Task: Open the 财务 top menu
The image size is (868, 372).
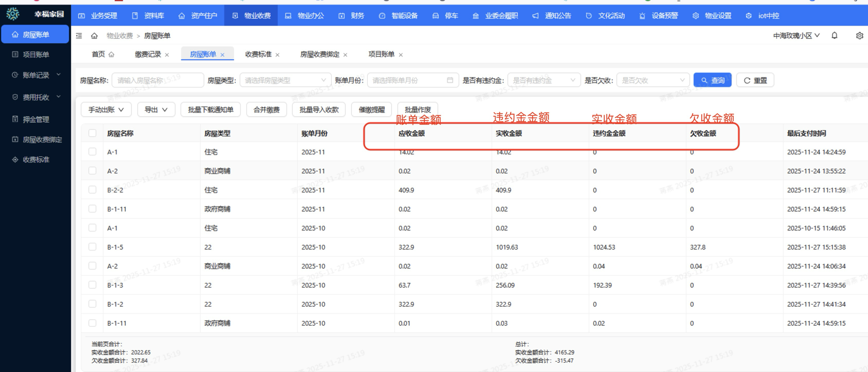Action: tap(352, 15)
